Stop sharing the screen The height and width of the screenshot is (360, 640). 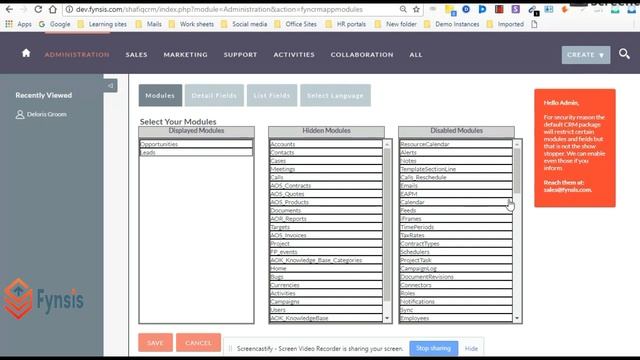click(433, 348)
